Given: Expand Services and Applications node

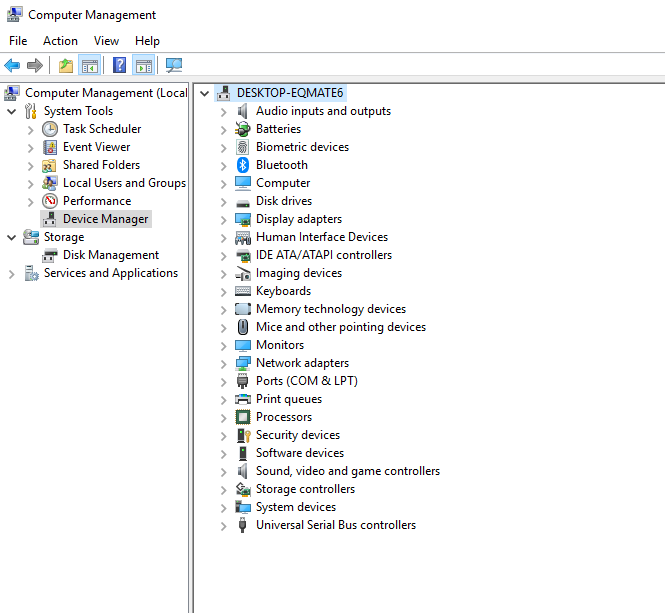Looking at the screenshot, I should (12, 274).
